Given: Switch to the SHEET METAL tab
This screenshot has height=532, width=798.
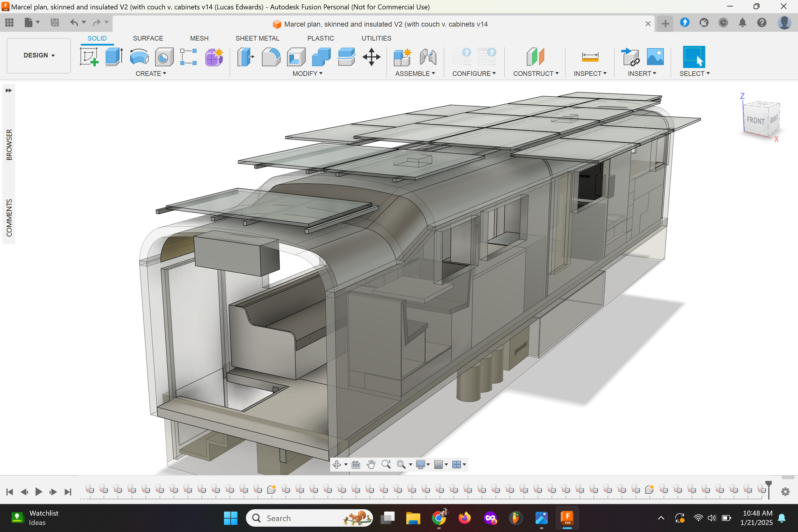Looking at the screenshot, I should tap(258, 38).
